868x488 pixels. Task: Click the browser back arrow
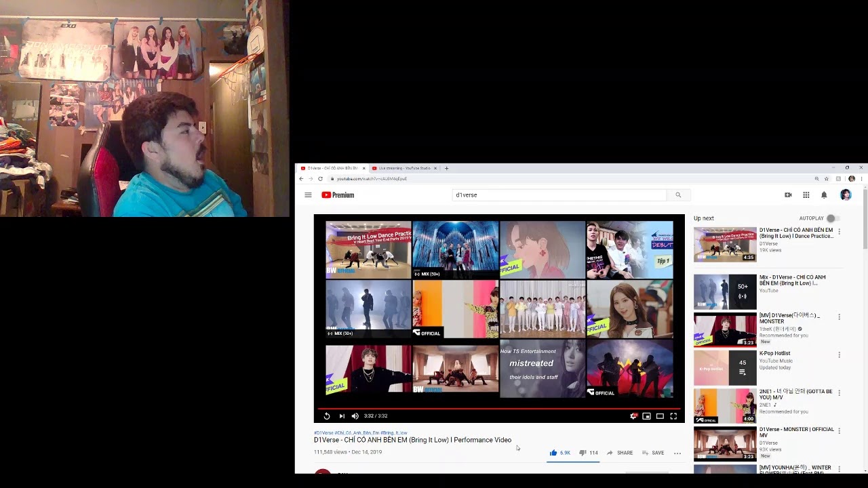pos(302,179)
